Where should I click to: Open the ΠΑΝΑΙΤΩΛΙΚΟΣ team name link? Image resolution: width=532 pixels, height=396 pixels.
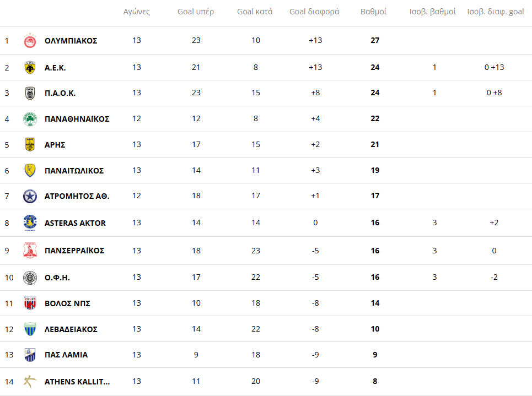[x=74, y=171]
